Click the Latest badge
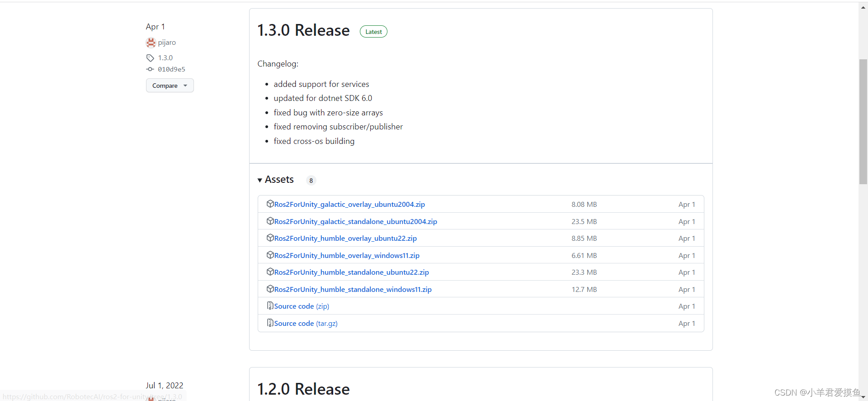 (x=373, y=32)
